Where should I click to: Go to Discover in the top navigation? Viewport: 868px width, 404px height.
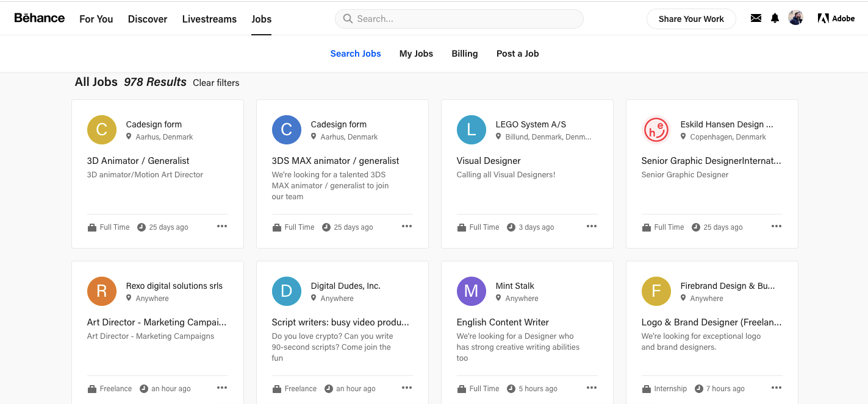coord(148,19)
